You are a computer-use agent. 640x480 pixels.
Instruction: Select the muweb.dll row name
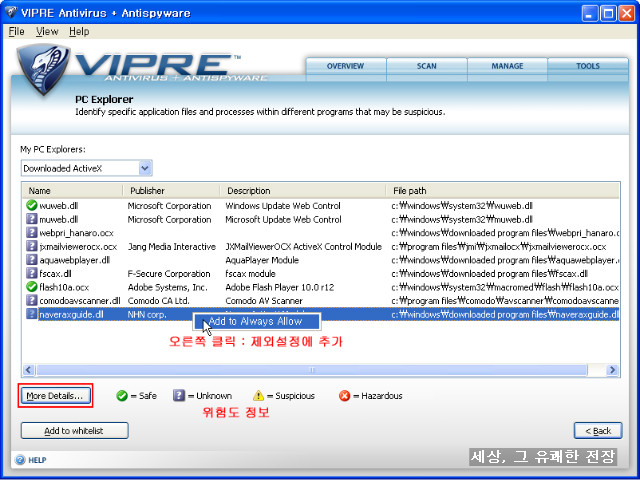[x=58, y=220]
